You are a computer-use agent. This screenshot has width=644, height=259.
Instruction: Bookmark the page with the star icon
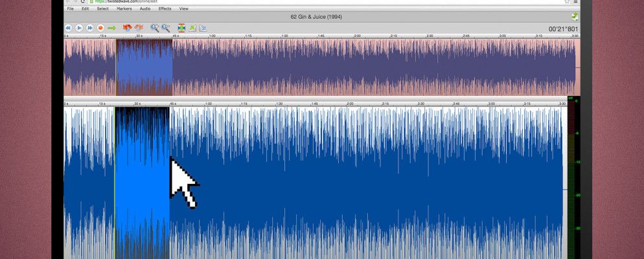(x=567, y=2)
